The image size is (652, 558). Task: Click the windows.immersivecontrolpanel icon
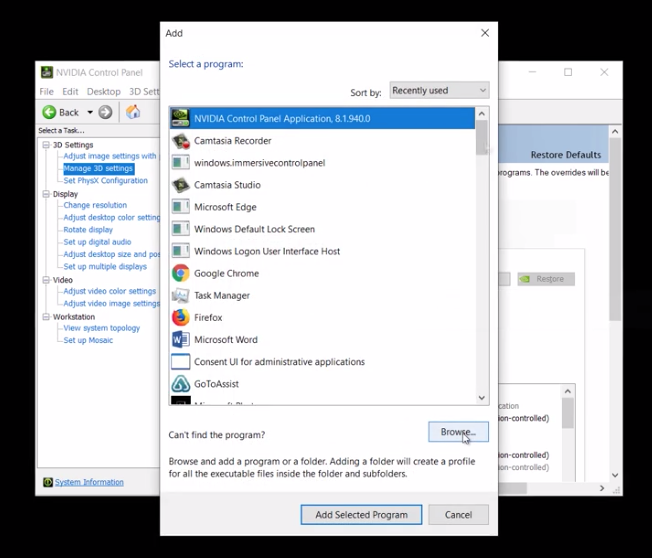click(x=180, y=163)
